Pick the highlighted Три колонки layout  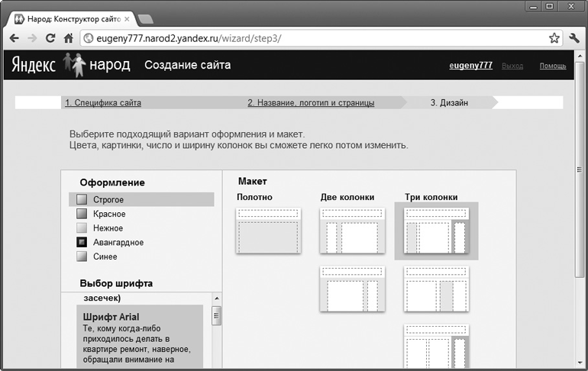[x=436, y=231]
